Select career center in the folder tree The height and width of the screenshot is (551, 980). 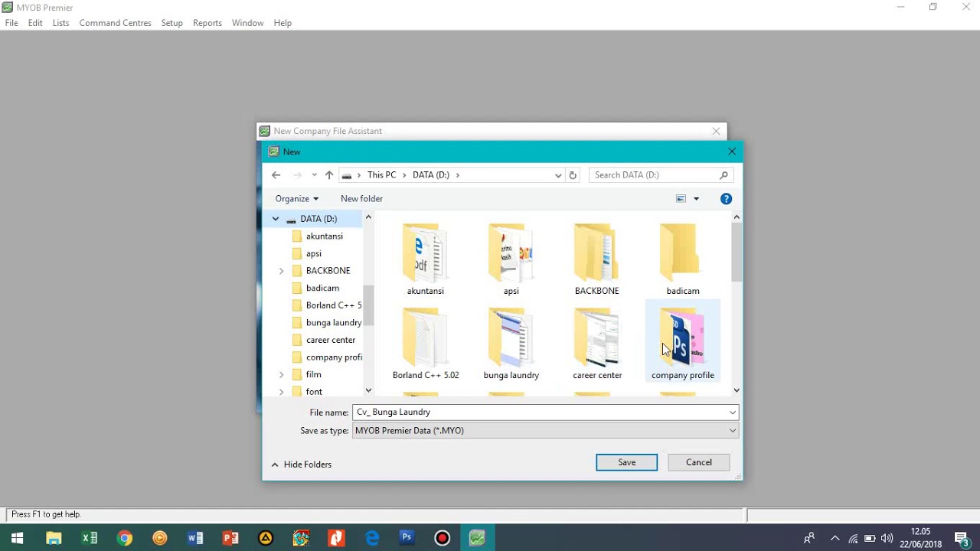coord(331,340)
